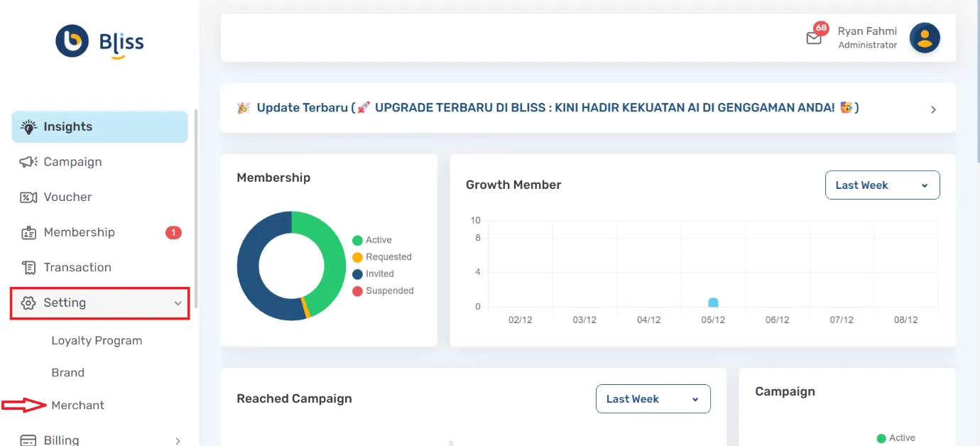Click the Membership ID card icon
This screenshot has width=980, height=446.
pos(28,232)
